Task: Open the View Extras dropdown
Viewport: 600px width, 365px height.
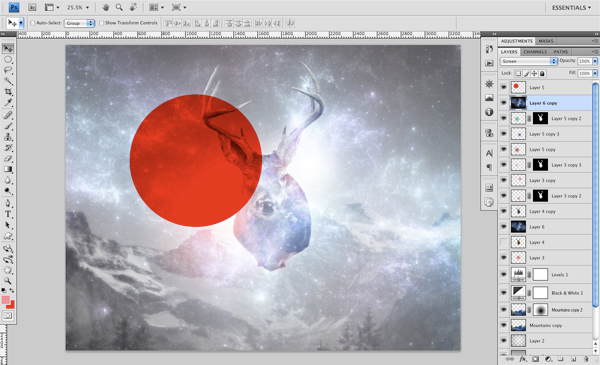Action: point(52,7)
